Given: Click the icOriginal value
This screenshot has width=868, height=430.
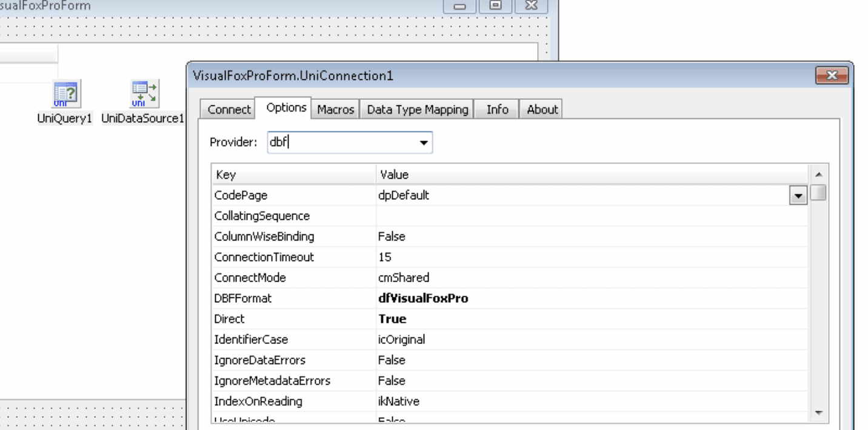Looking at the screenshot, I should [x=592, y=340].
